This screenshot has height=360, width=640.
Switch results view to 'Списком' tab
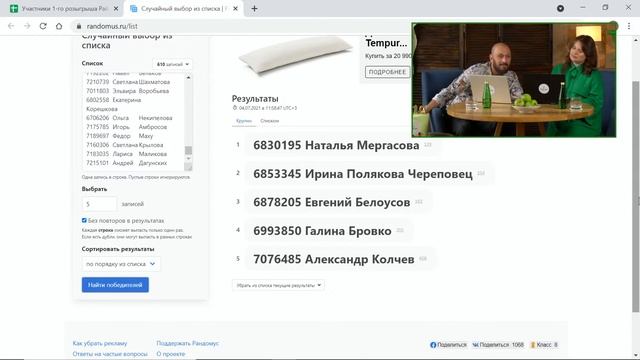pos(269,121)
